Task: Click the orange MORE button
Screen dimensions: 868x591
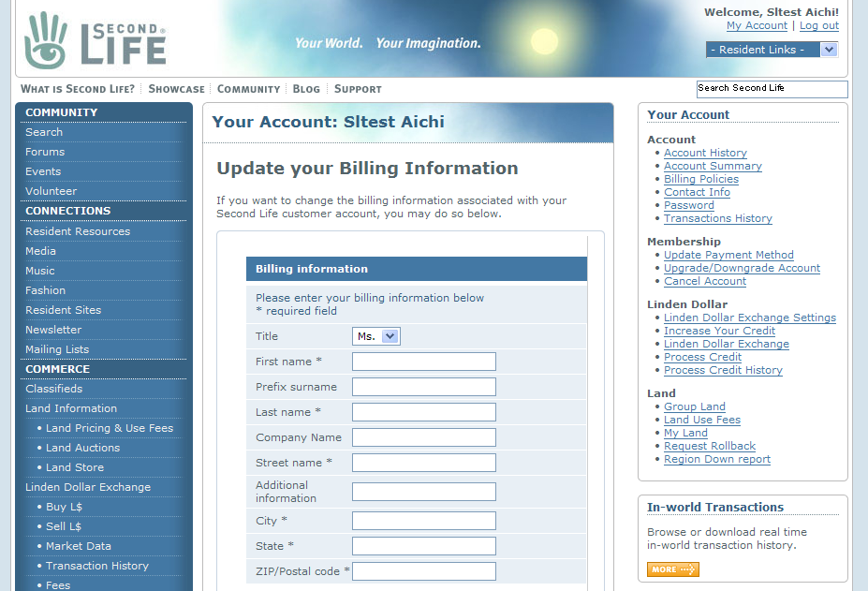Action: coord(672,569)
